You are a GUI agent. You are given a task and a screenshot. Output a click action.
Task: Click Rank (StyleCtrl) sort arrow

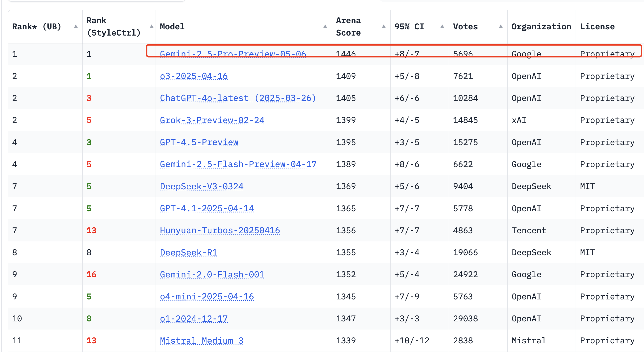[151, 27]
